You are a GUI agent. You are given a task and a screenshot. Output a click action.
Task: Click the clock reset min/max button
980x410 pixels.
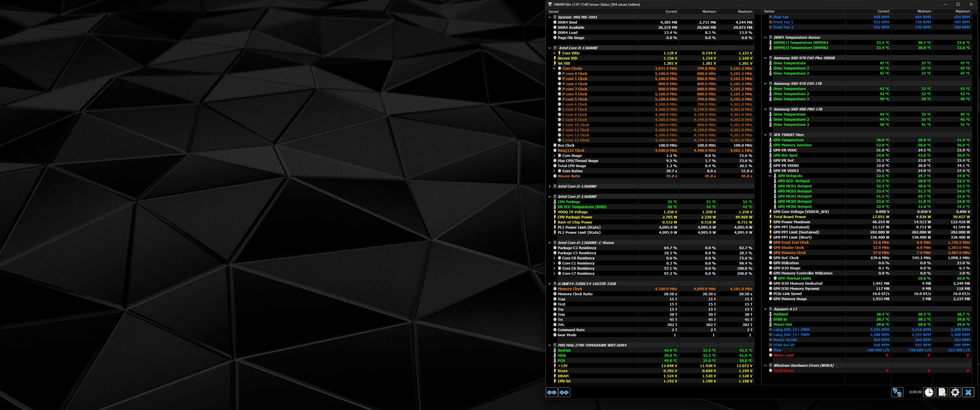pos(929,392)
